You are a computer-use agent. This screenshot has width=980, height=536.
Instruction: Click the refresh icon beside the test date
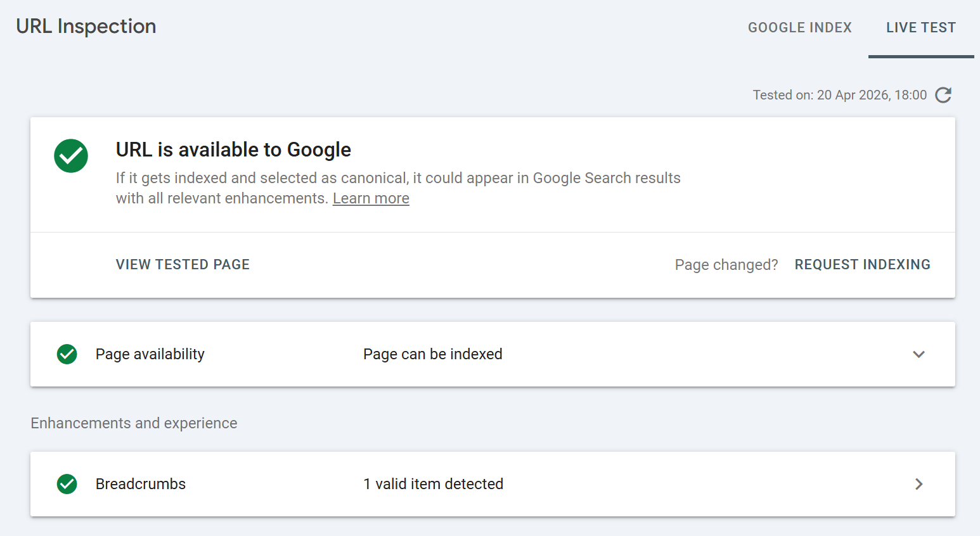943,95
